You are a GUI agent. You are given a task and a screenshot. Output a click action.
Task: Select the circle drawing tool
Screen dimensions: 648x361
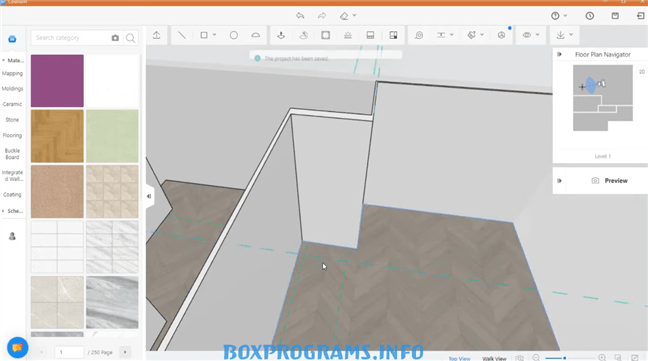[233, 35]
